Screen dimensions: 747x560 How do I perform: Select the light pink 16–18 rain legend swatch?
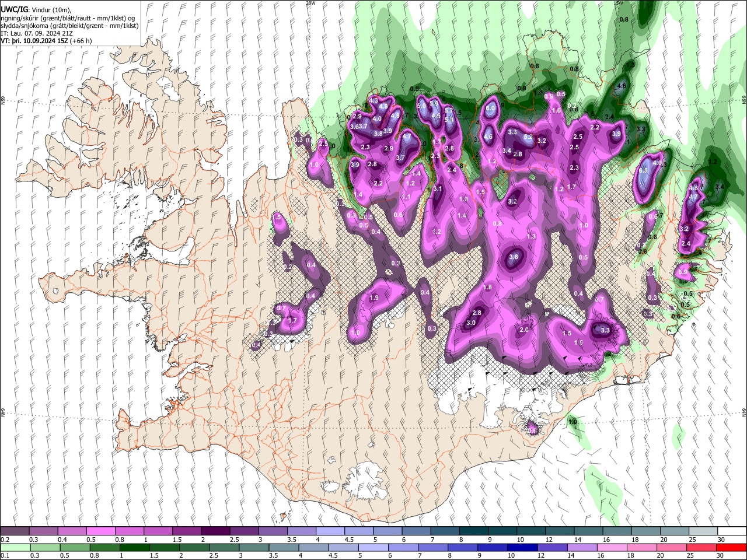612,548
